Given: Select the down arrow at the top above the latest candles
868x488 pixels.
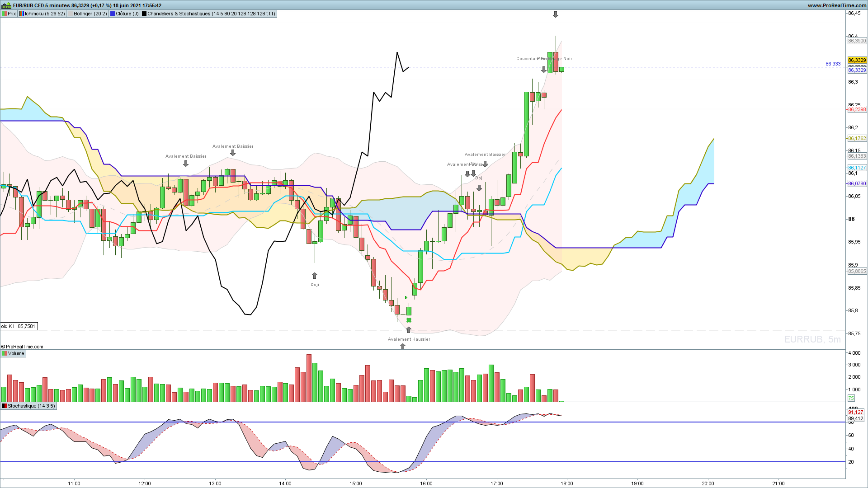Looking at the screenshot, I should [556, 15].
